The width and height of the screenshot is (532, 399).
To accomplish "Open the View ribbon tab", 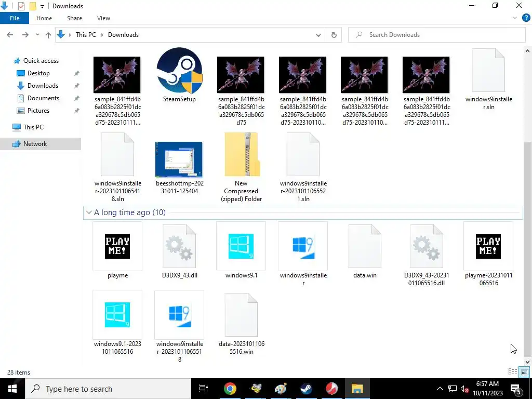I will pos(103,18).
